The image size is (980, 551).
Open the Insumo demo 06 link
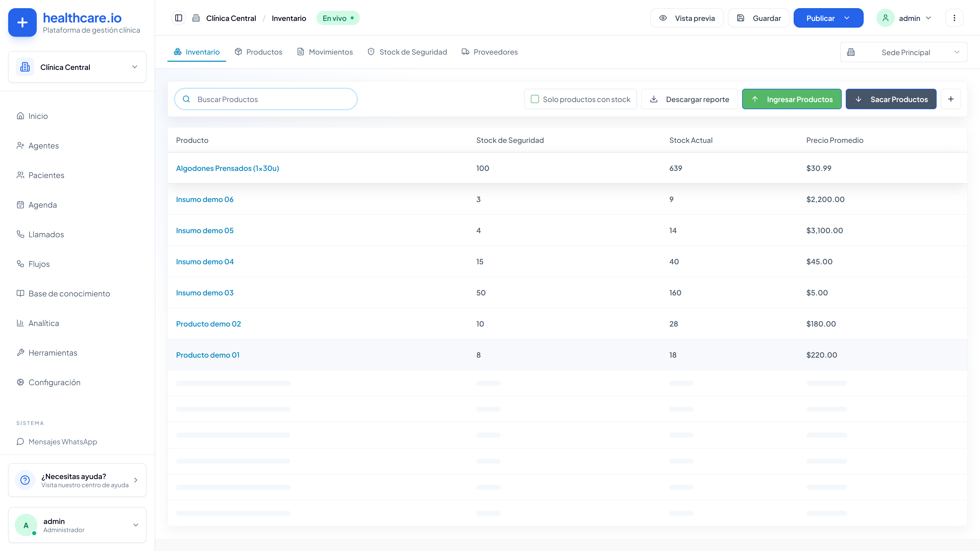pos(205,199)
